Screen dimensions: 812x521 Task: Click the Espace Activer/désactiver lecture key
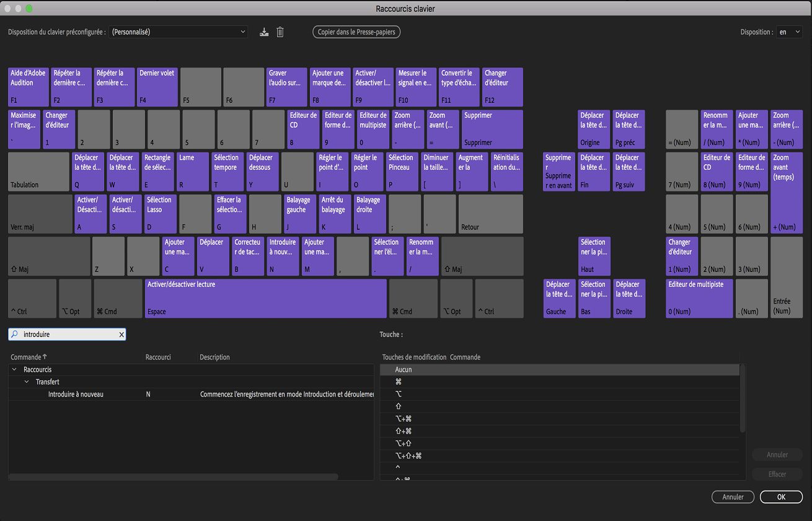pyautogui.click(x=265, y=298)
